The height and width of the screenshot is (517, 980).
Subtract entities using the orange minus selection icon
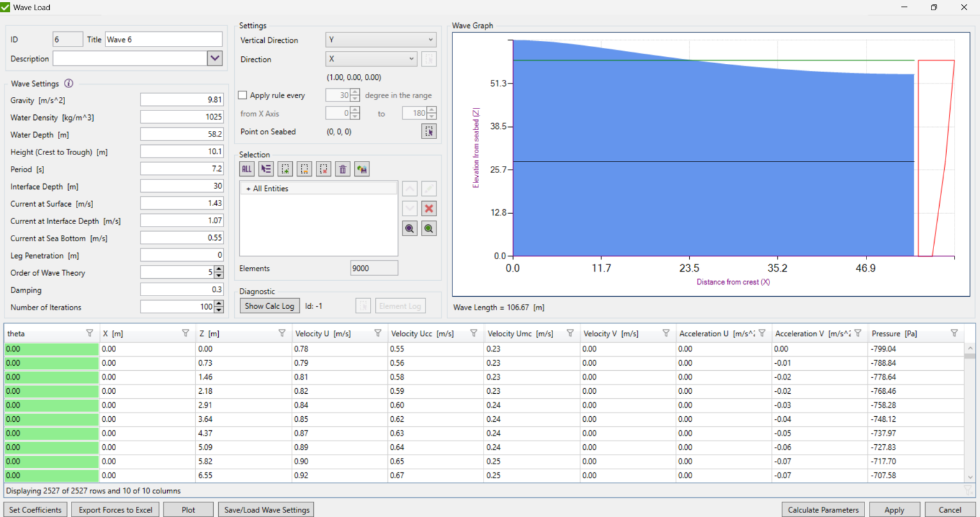(304, 169)
